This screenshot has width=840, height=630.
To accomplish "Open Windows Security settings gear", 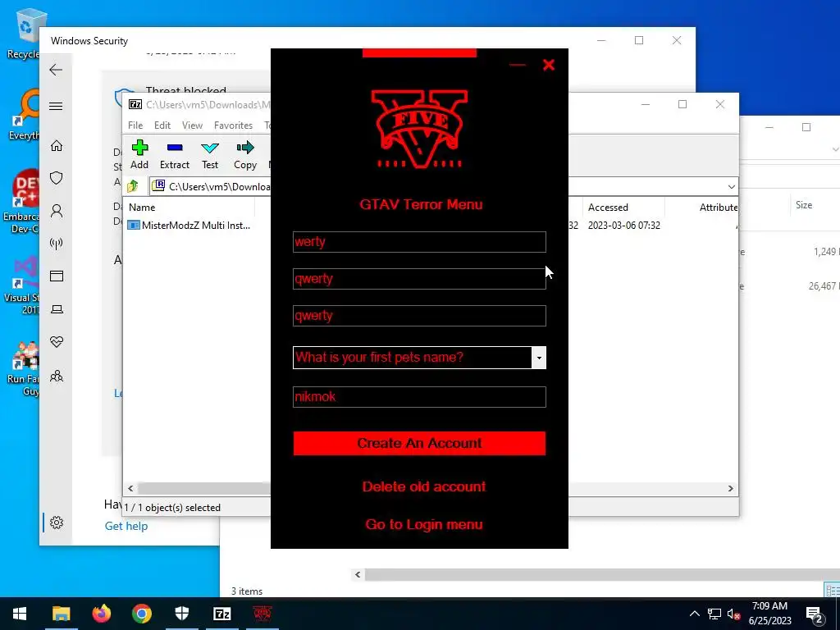I will point(57,523).
